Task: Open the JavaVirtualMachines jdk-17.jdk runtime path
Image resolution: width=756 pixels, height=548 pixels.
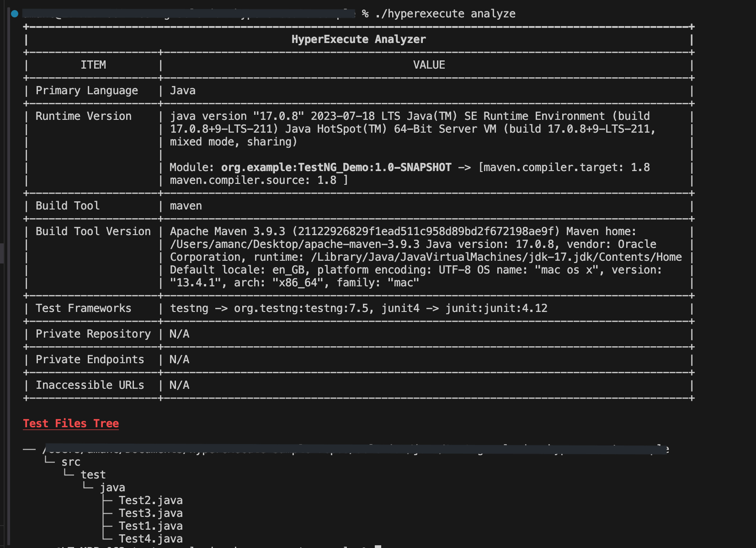Action: [x=496, y=257]
